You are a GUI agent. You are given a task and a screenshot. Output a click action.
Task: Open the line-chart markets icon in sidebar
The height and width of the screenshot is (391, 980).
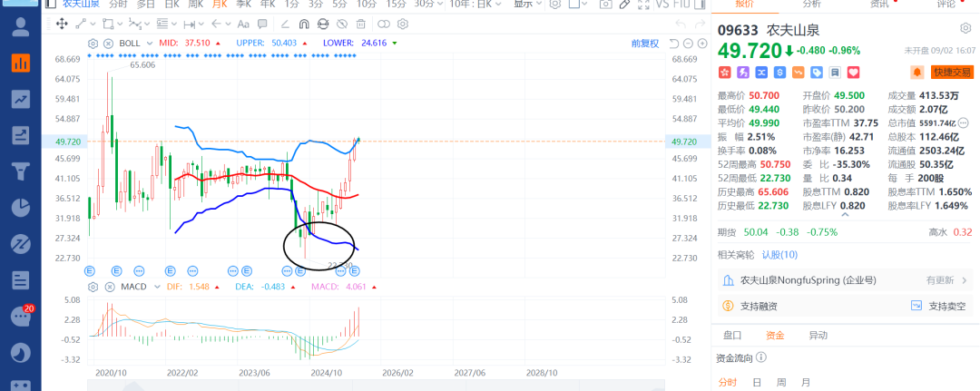[x=21, y=99]
